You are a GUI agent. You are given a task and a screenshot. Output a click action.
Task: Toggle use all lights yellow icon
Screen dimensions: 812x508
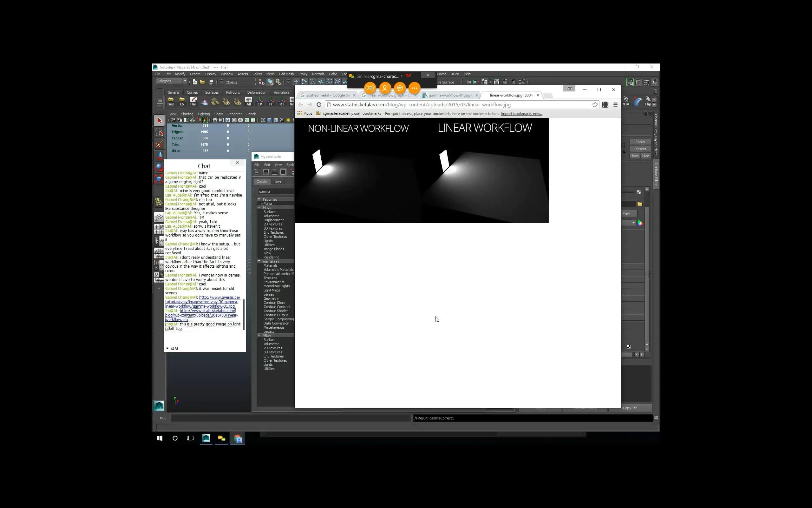[288, 120]
